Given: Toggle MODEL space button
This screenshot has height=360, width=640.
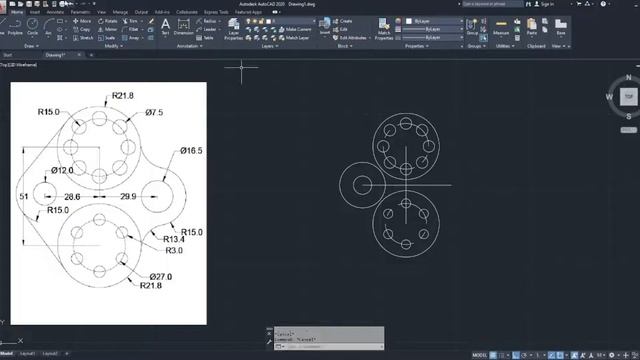Looking at the screenshot, I should [479, 355].
